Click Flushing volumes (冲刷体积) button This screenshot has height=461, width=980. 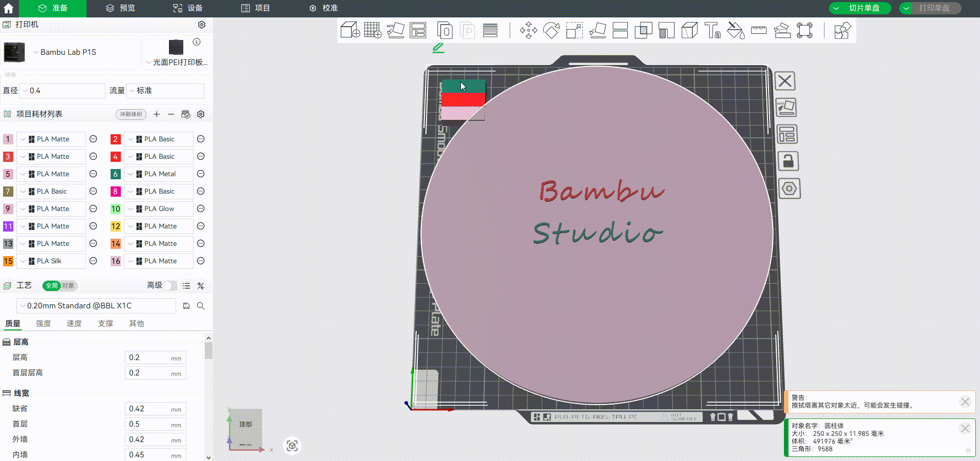[131, 114]
